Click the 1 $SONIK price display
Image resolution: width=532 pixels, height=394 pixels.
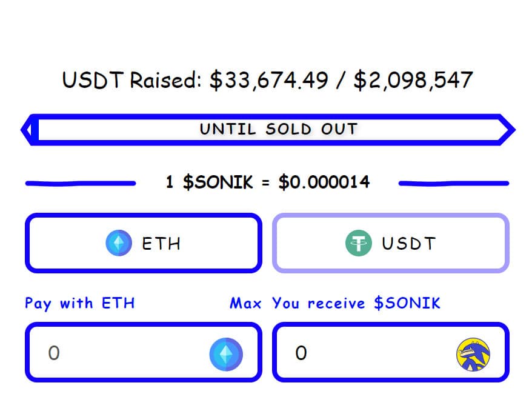coord(267,182)
